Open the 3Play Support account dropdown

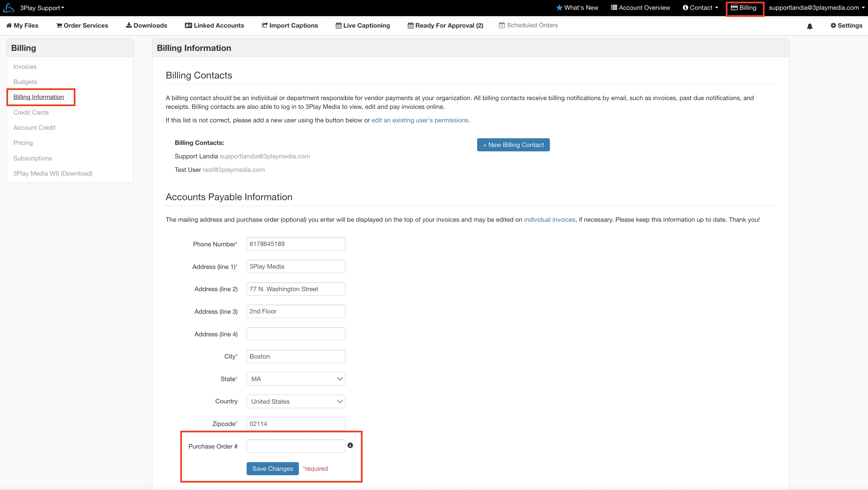coord(42,8)
